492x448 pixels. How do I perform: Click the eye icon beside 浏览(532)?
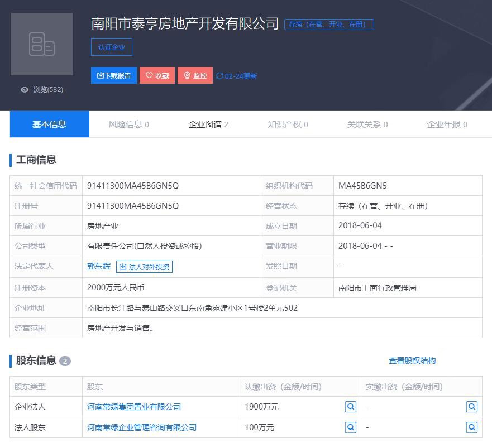(x=24, y=90)
